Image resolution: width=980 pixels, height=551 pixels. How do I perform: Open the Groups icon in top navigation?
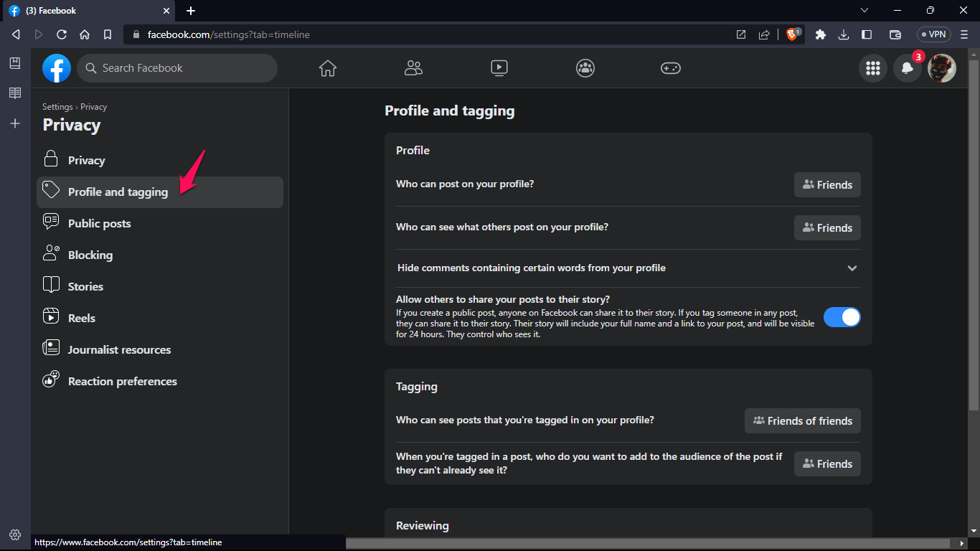click(585, 68)
